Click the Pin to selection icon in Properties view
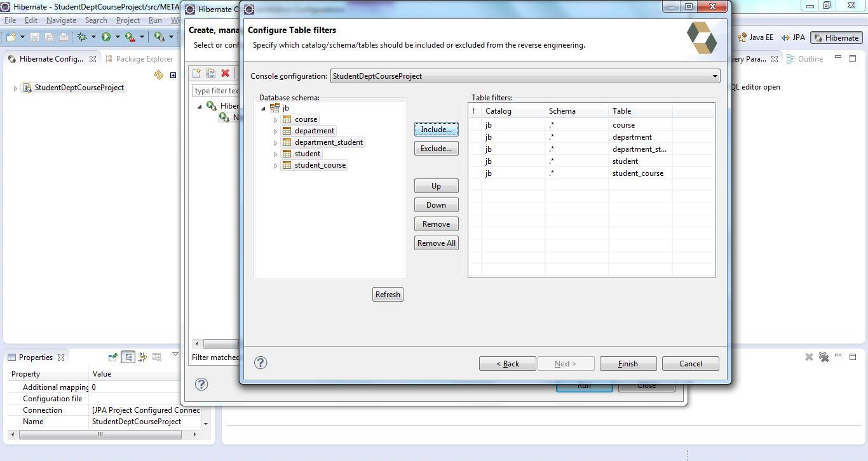 [112, 357]
